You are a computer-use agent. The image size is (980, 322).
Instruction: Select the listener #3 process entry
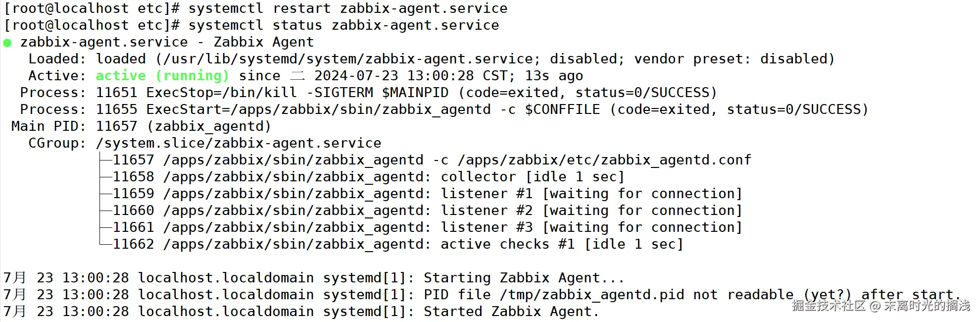[x=427, y=227]
